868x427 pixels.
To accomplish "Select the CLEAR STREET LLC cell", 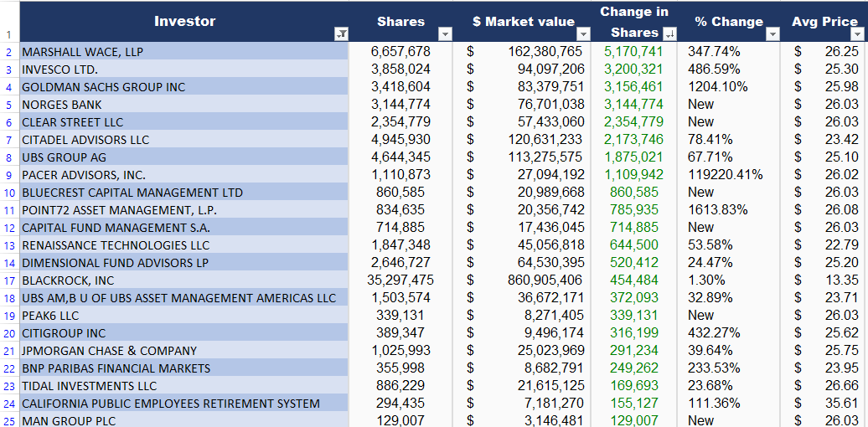I will [184, 122].
